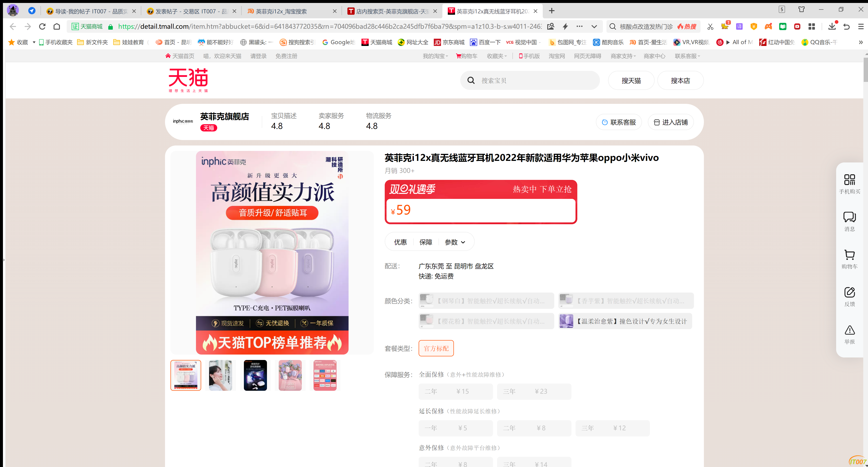Expand the address bar dropdown chevron

(594, 26)
